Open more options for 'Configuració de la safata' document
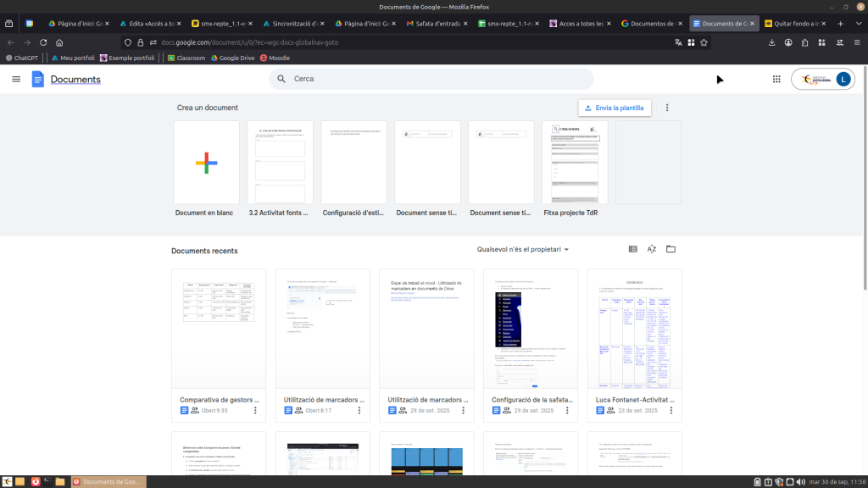This screenshot has height=488, width=868. pos(567,410)
